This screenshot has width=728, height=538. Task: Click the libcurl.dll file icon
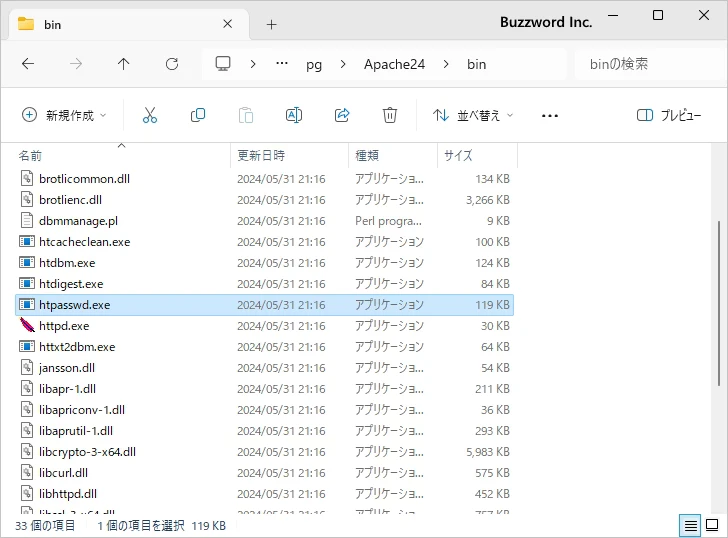tap(27, 473)
